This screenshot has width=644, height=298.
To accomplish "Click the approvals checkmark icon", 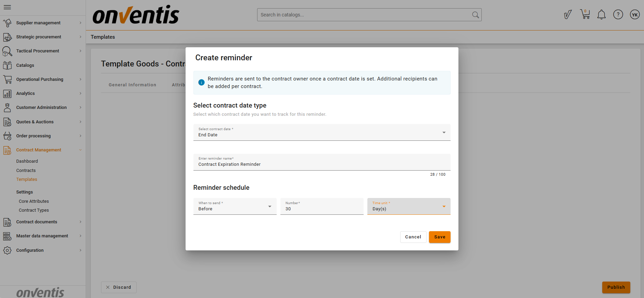I will point(568,15).
